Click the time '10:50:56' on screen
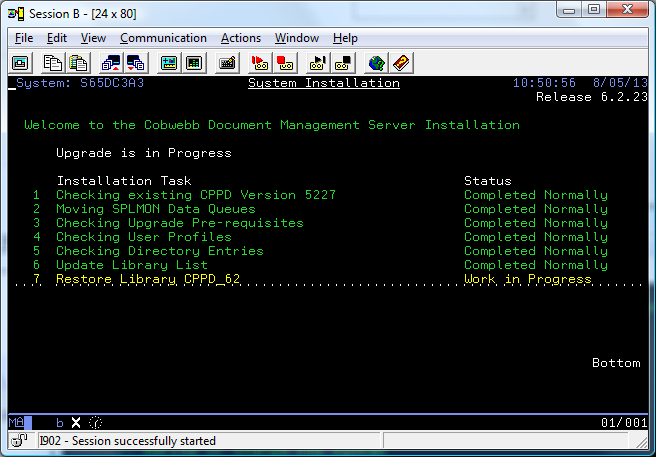This screenshot has width=656, height=457. click(544, 83)
